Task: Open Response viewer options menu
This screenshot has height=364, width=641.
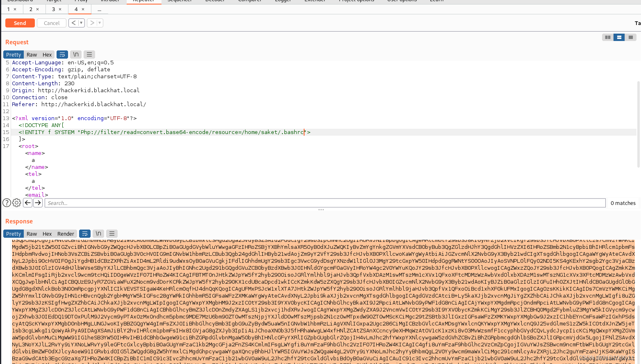Action: 112,233
